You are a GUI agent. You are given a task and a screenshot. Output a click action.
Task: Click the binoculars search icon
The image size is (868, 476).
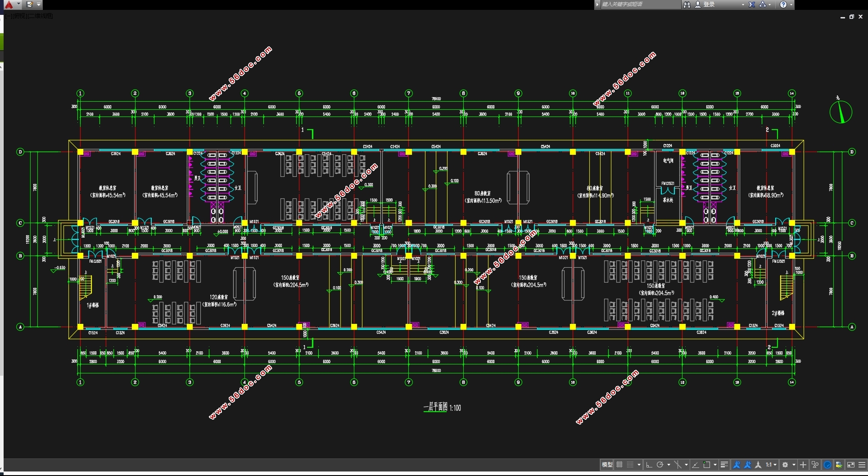pos(687,4)
